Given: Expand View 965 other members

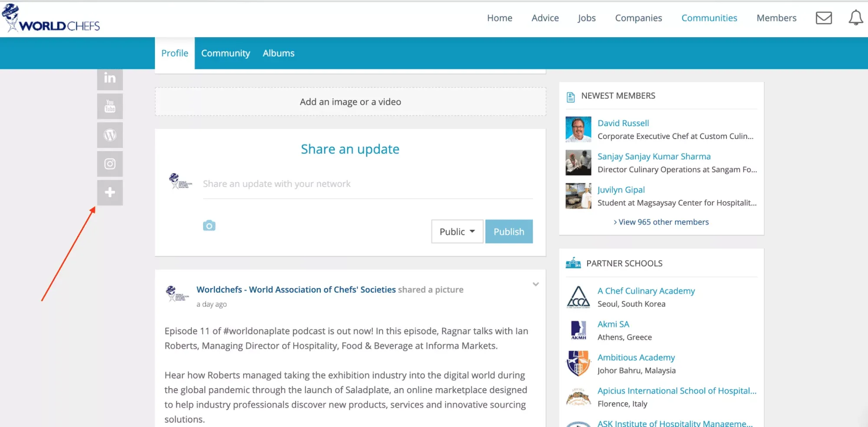Looking at the screenshot, I should tap(661, 222).
